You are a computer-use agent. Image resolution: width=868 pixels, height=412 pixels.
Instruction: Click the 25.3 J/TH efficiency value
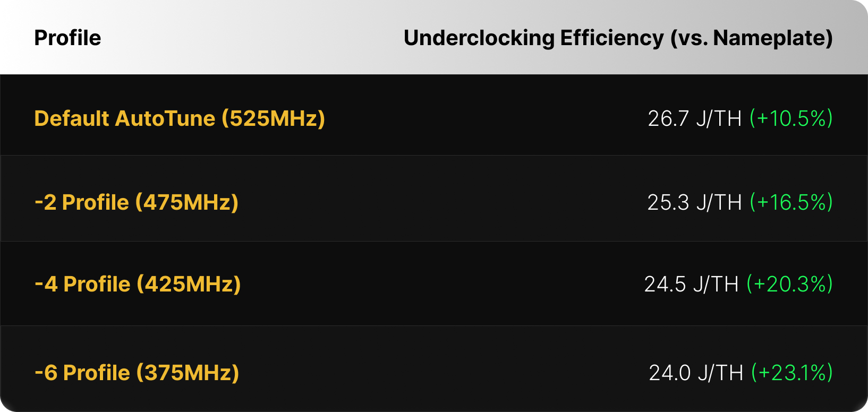pyautogui.click(x=694, y=202)
